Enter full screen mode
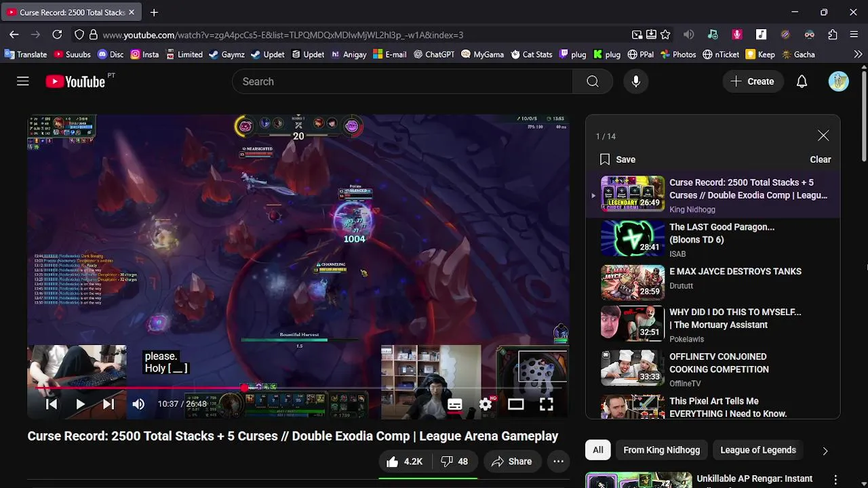Viewport: 868px width, 488px height. (x=547, y=405)
